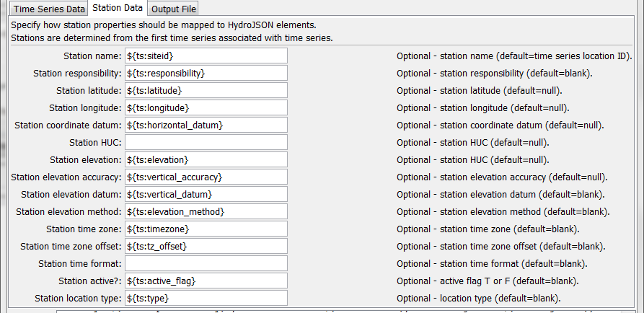
Task: Click into the Station latitude field
Action: [x=206, y=90]
